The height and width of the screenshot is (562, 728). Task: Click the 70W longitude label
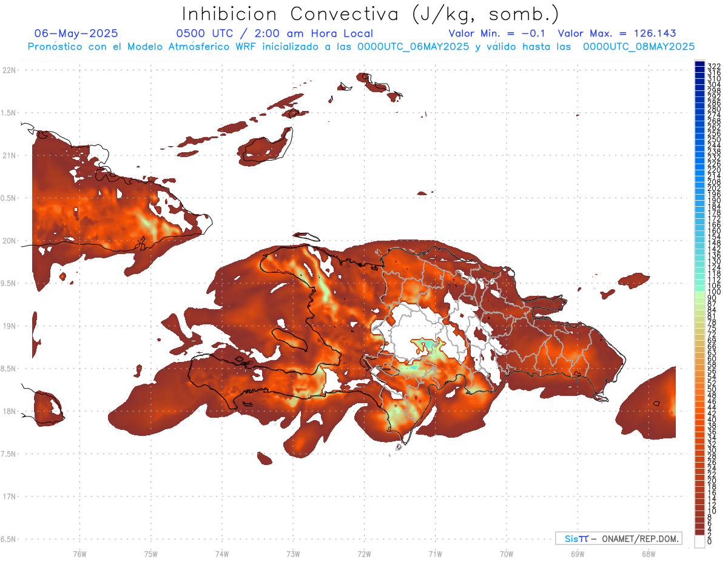tap(506, 554)
